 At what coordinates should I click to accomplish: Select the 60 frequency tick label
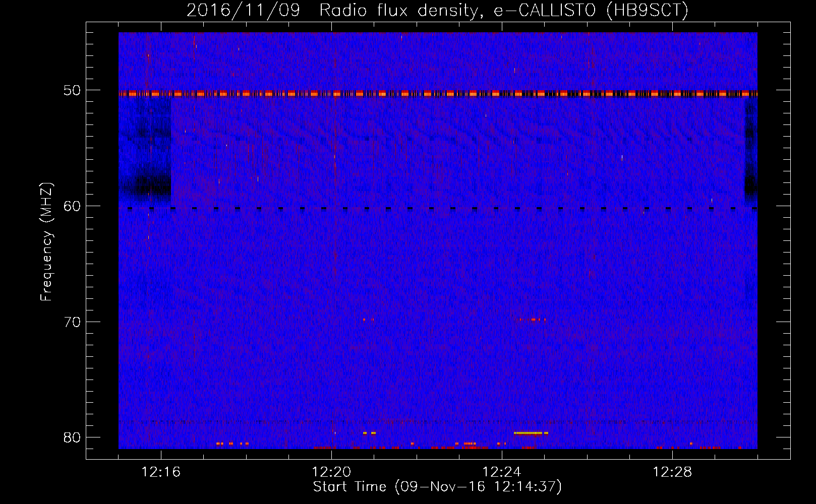click(x=72, y=206)
